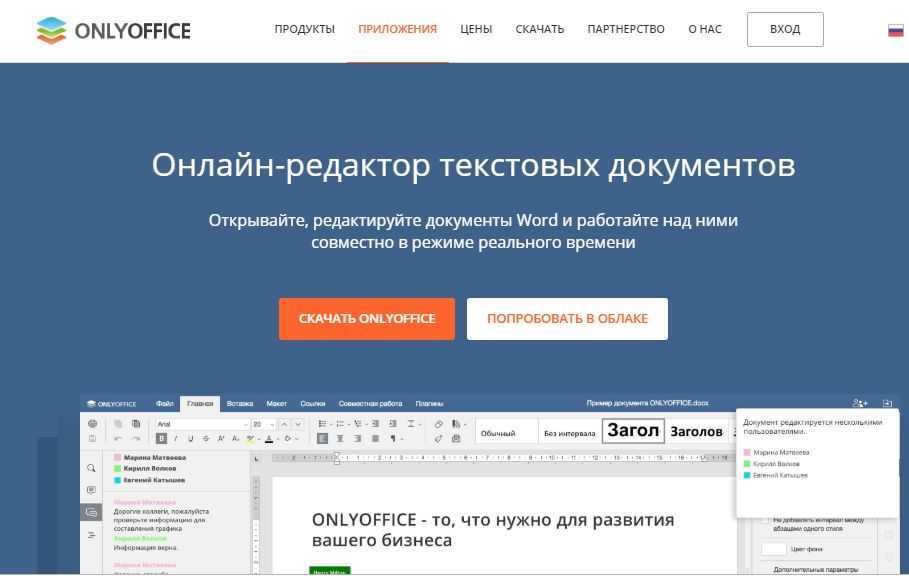Click the ВХОД login button
This screenshot has height=576, width=909.
[785, 29]
